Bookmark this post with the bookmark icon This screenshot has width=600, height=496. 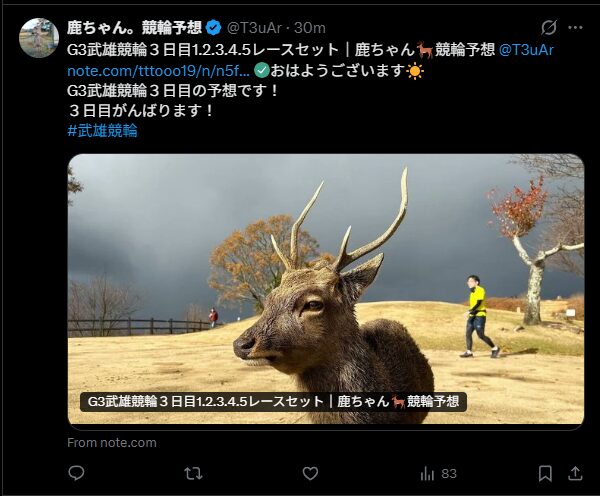(545, 473)
